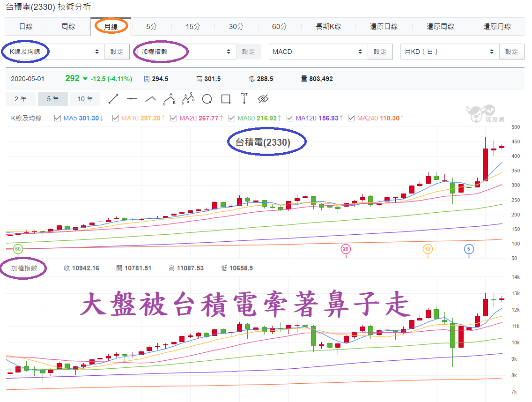This screenshot has width=532, height=402.
Task: Uncheck the MA10 moving average checkbox
Action: pos(115,118)
